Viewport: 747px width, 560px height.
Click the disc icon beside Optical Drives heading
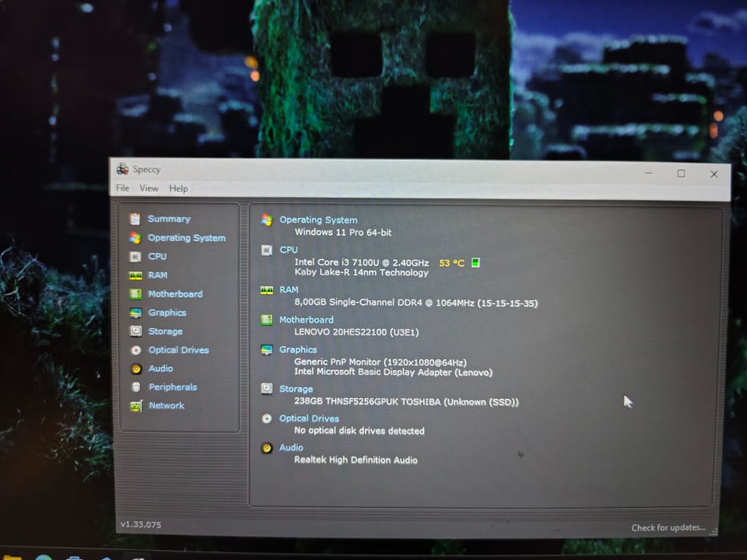click(267, 418)
